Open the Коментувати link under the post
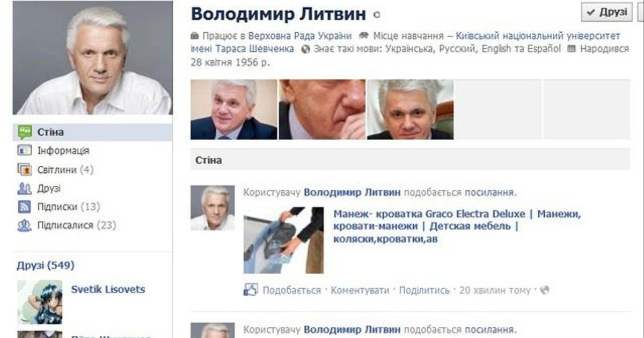644x338 pixels. (360, 290)
